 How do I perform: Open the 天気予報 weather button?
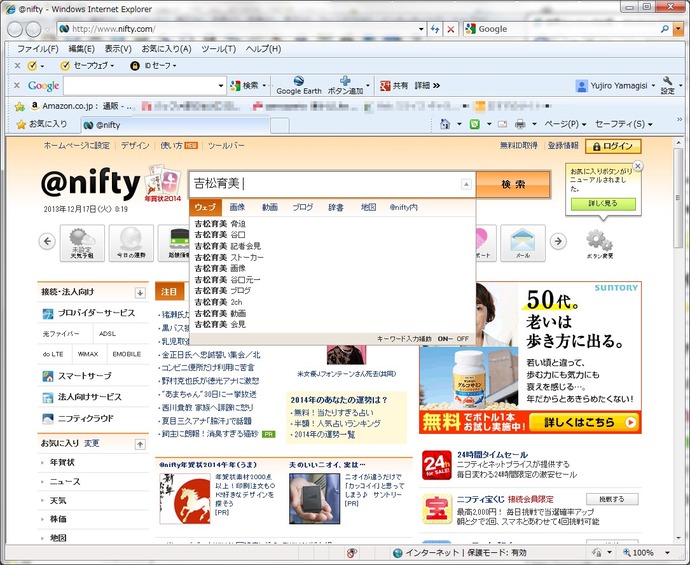82,243
